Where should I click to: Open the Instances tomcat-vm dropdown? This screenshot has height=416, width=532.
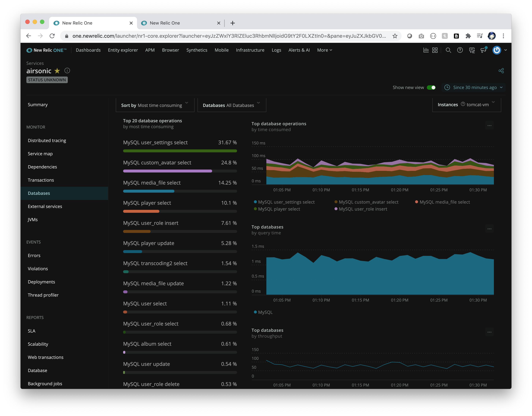pyautogui.click(x=466, y=105)
